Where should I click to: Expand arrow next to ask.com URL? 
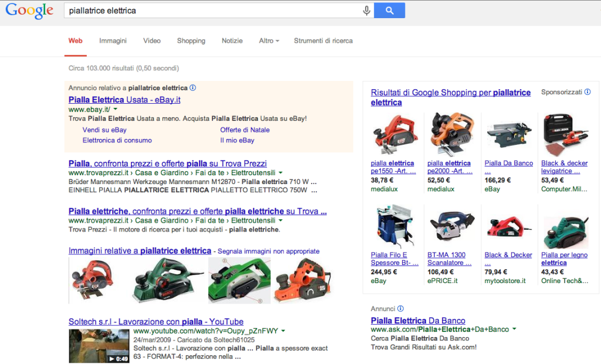(x=514, y=329)
